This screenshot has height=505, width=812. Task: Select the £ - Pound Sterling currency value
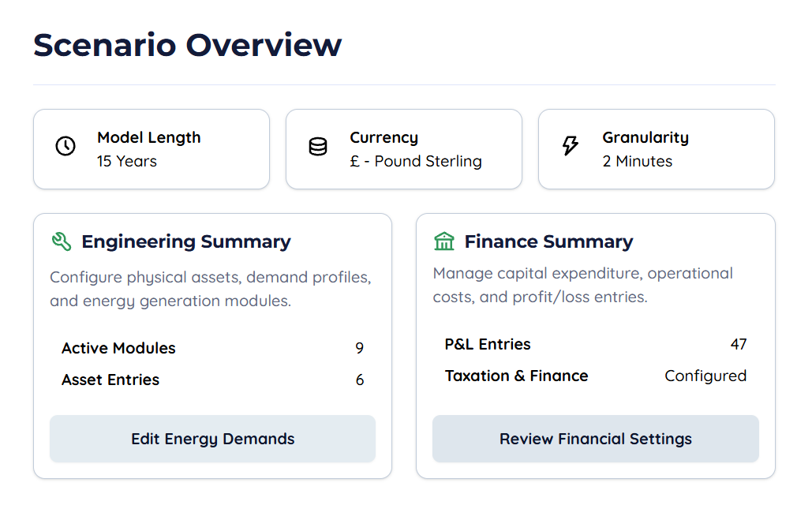point(416,161)
